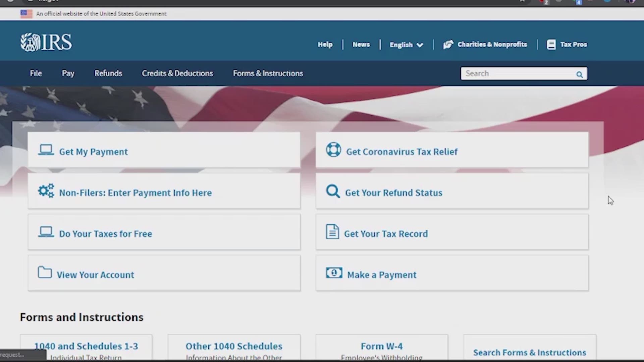Screen dimensions: 644x362
Task: Open the Refunds menu
Action: point(108,73)
